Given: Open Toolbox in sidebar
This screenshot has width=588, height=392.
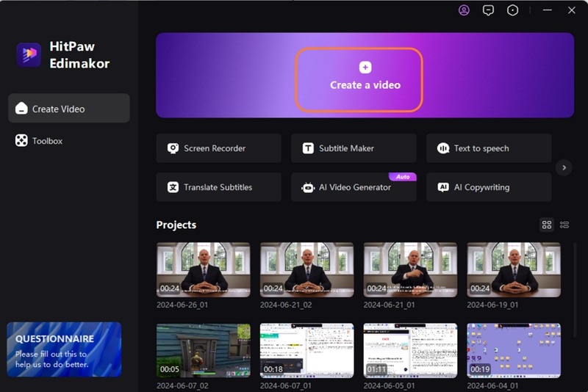Looking at the screenshot, I should pyautogui.click(x=69, y=141).
